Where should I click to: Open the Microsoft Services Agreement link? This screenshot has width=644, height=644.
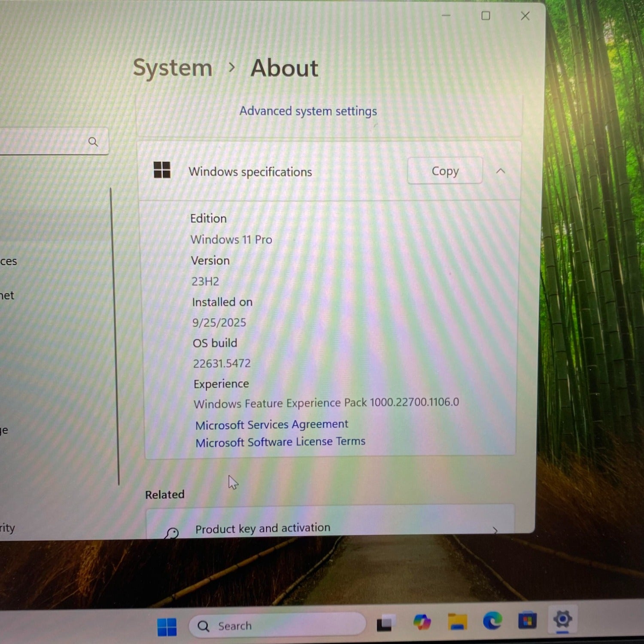pyautogui.click(x=271, y=425)
